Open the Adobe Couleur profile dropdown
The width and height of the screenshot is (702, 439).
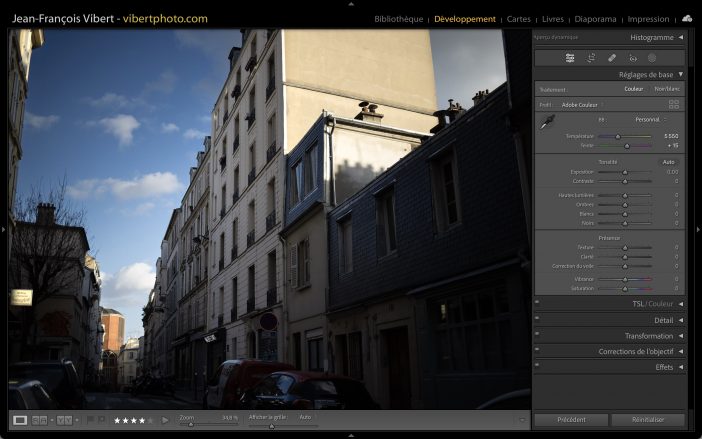(x=581, y=104)
